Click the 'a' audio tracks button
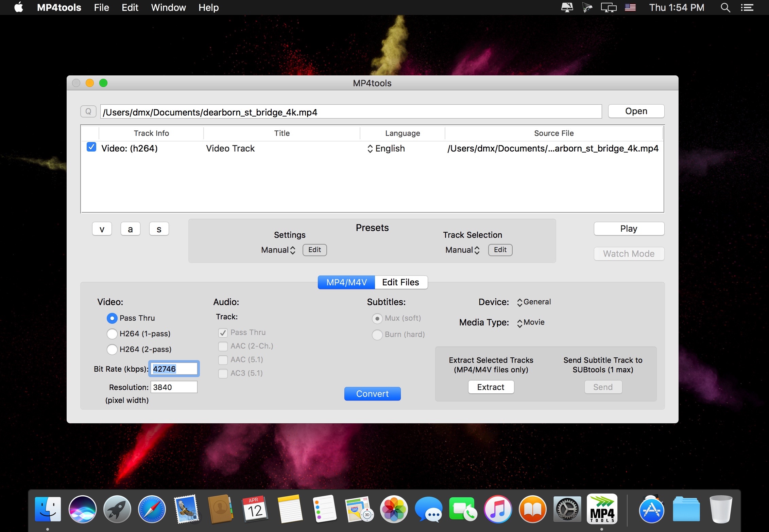The image size is (769, 532). (130, 229)
